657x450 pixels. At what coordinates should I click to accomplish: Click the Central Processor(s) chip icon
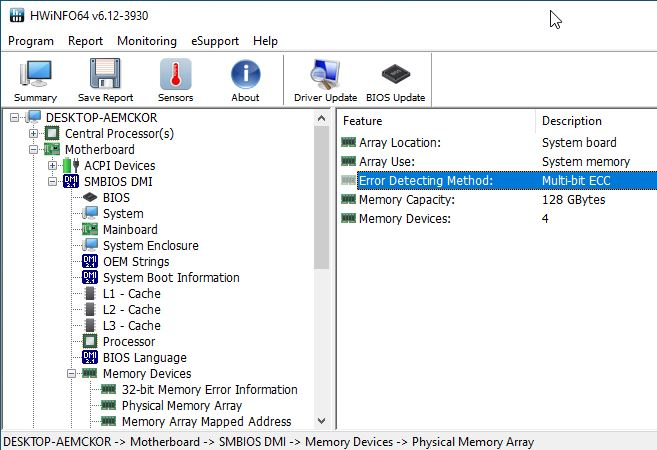coord(52,133)
